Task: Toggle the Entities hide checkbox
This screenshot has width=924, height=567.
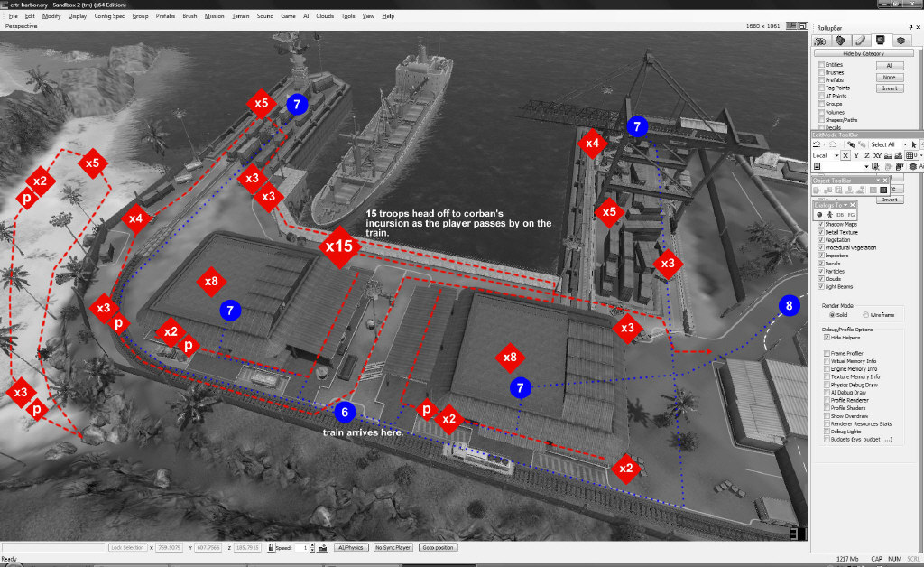Action: pyautogui.click(x=821, y=65)
